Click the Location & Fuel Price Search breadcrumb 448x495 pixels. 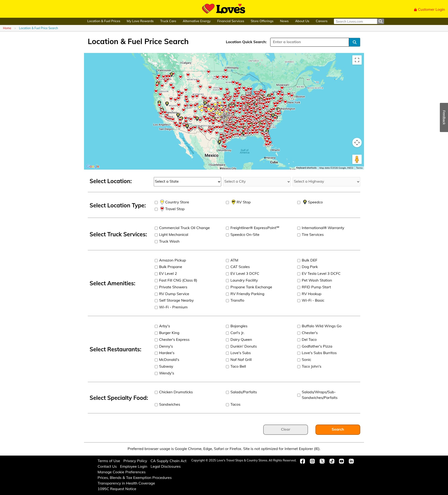pyautogui.click(x=38, y=28)
